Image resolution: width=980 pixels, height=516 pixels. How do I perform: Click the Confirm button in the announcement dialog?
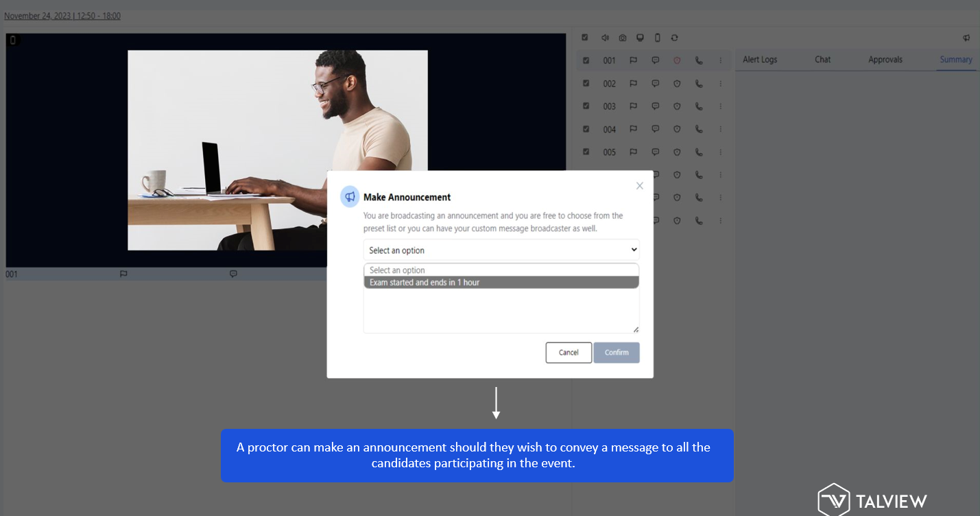(617, 353)
